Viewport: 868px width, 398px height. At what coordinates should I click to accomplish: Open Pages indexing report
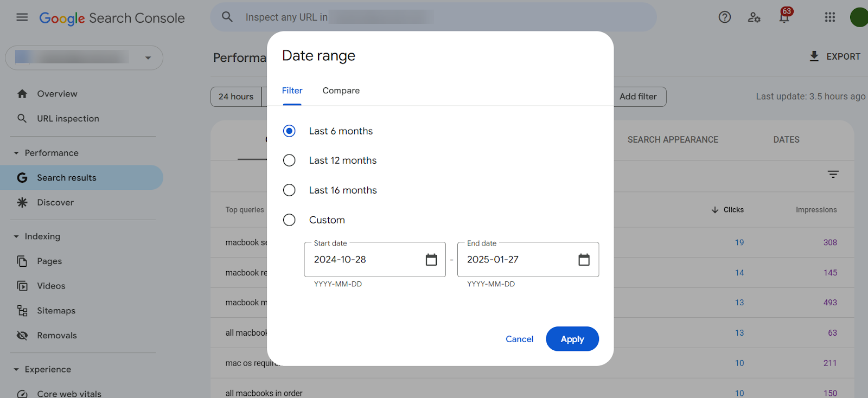49,261
